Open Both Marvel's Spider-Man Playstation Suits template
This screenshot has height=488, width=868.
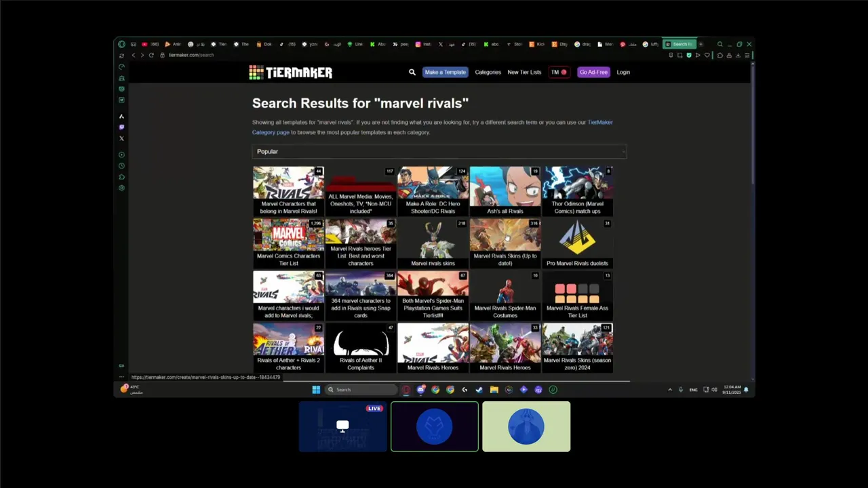tap(433, 296)
